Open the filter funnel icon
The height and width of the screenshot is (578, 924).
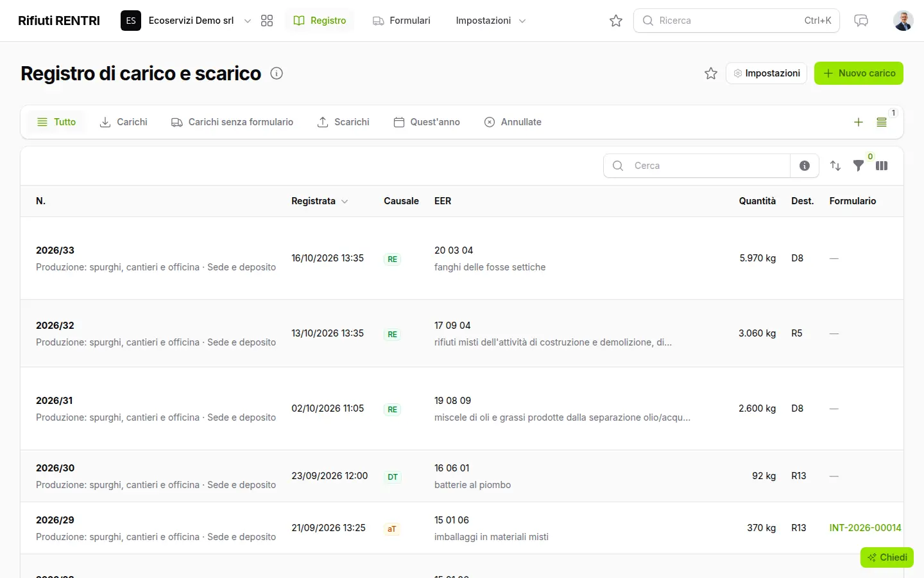(859, 166)
